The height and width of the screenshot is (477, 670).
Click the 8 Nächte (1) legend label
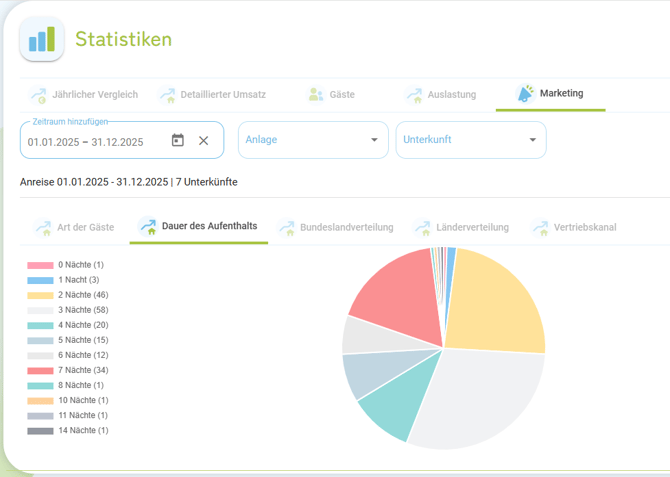click(x=81, y=385)
